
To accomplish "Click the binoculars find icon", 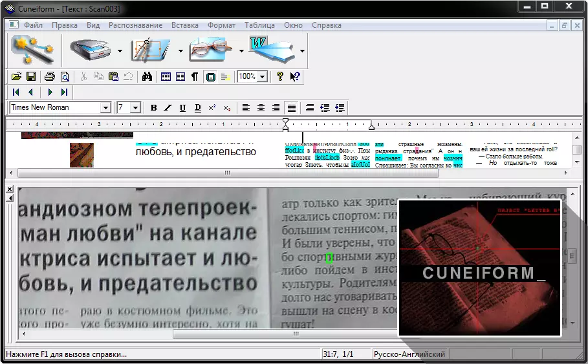I will tap(147, 76).
